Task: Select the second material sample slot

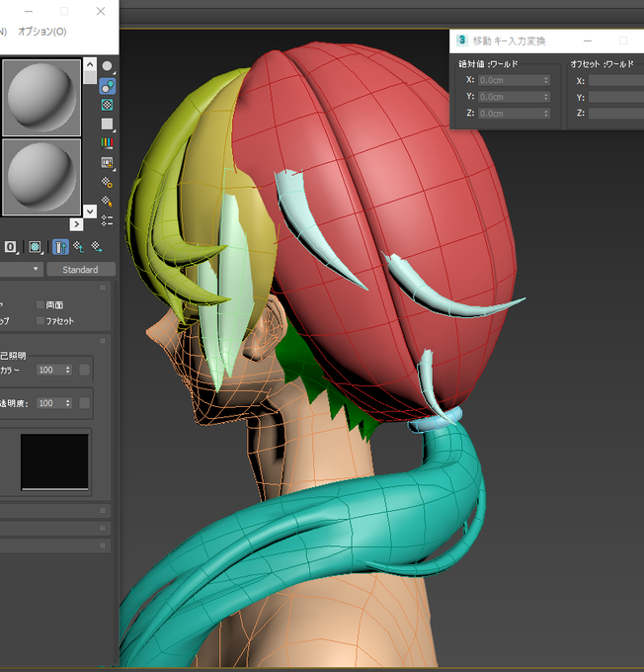Action: tap(41, 177)
